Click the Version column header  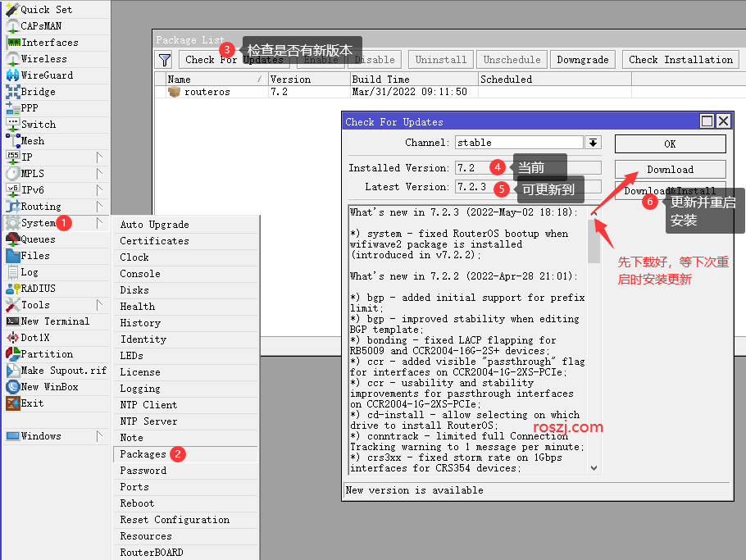coord(309,79)
